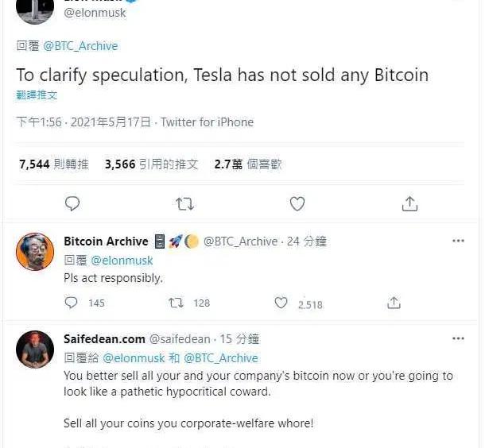489x448 pixels.
Task: Reply to Bitcoin Archive's comment
Action: [x=72, y=303]
